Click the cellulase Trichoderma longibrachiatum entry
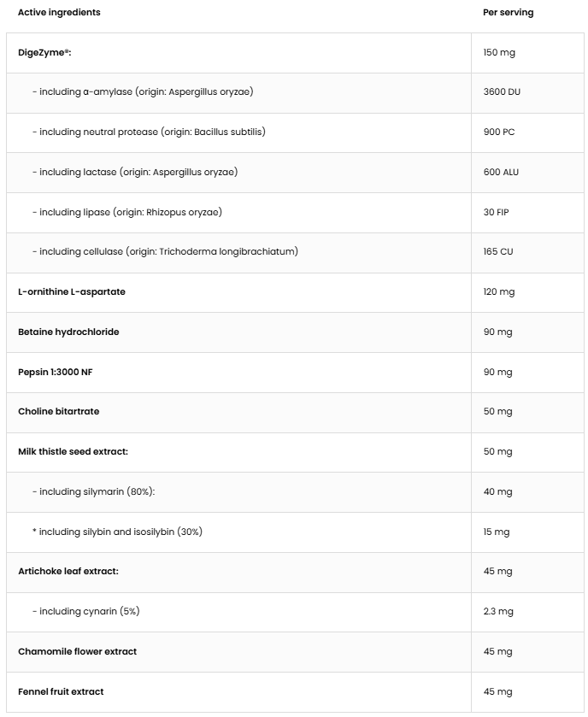 click(x=165, y=252)
